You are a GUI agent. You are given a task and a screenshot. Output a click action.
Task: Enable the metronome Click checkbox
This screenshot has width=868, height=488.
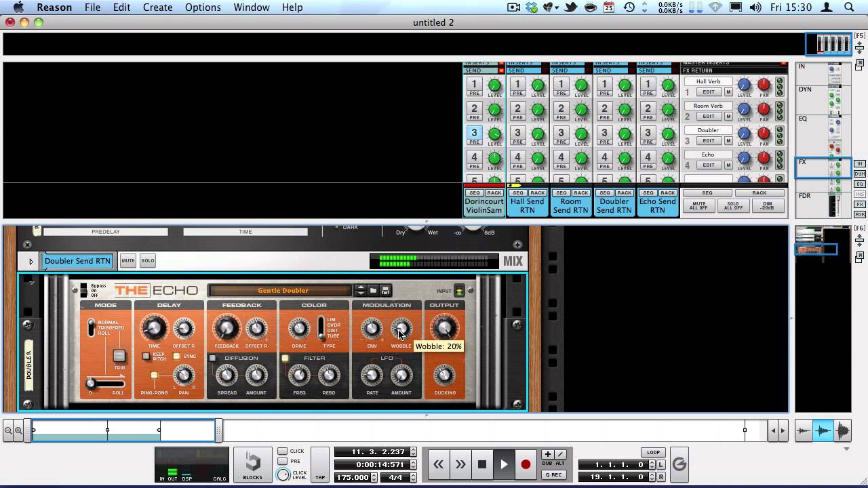coord(282,451)
